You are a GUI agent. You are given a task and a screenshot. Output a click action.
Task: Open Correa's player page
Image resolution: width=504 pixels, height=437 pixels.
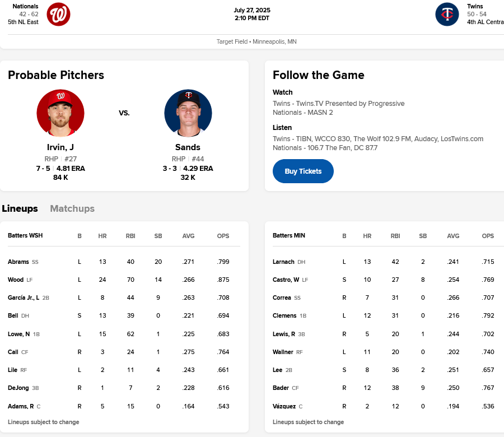coord(282,297)
